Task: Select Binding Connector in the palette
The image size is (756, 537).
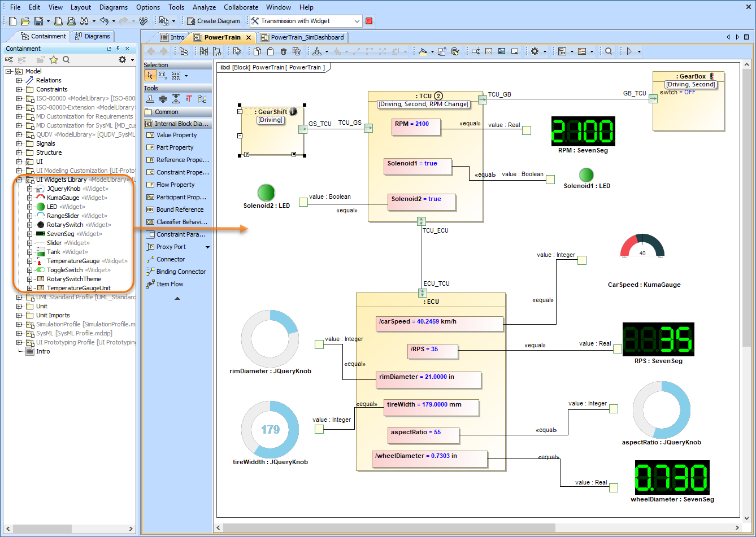Action: pos(181,272)
